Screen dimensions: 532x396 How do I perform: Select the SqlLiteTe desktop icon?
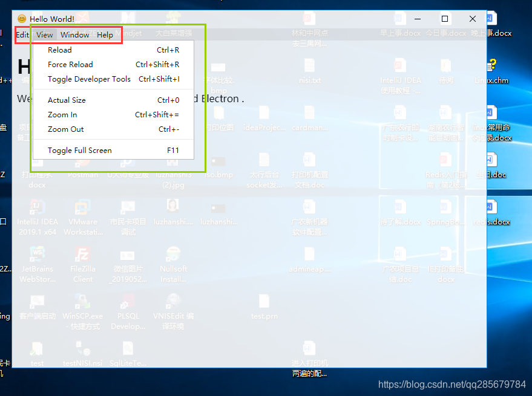click(128, 354)
